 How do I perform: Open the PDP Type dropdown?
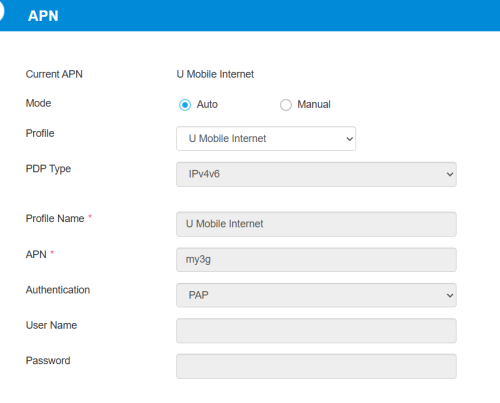pos(316,174)
